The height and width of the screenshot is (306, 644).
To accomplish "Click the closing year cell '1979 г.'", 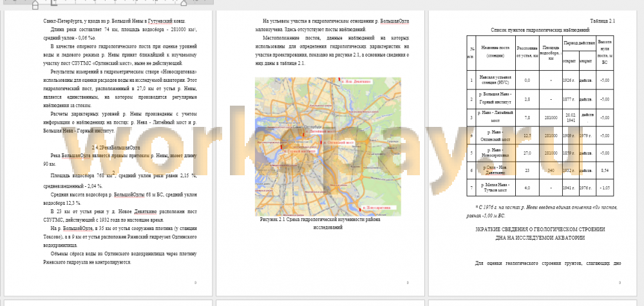I will click(x=587, y=135).
